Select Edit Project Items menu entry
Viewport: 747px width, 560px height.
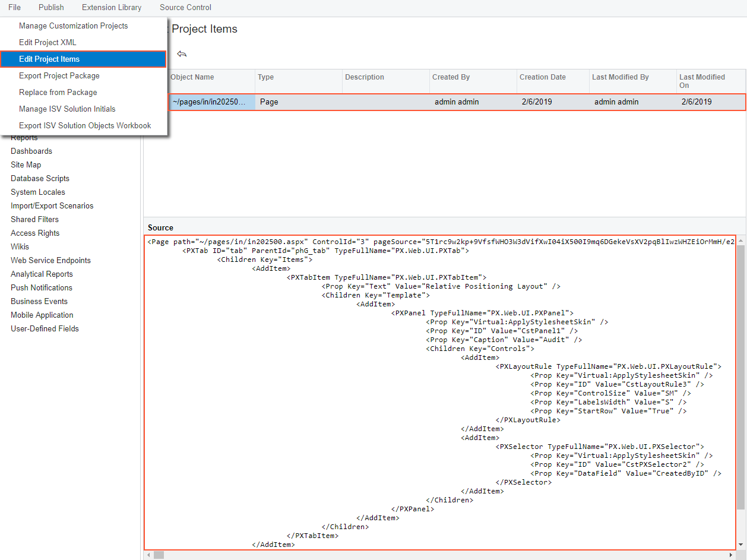(x=83, y=59)
